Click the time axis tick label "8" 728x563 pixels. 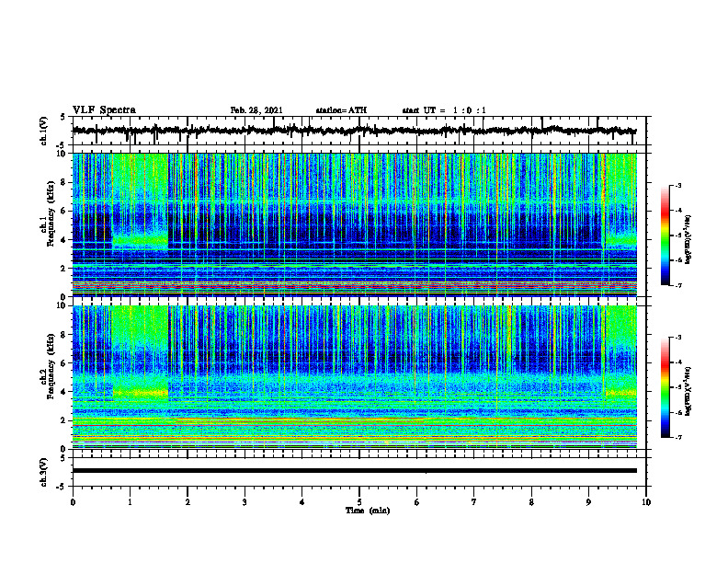coord(531,502)
